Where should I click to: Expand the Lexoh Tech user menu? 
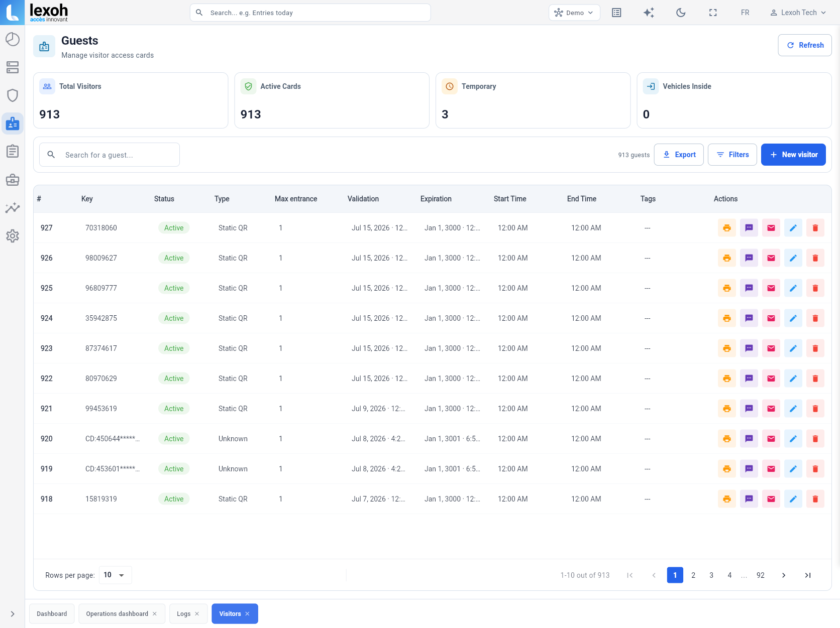click(x=798, y=13)
